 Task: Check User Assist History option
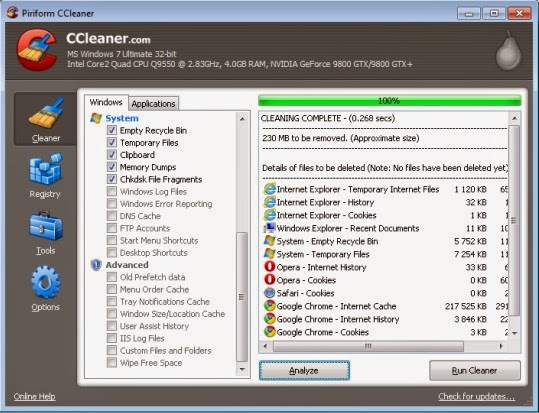(x=112, y=326)
